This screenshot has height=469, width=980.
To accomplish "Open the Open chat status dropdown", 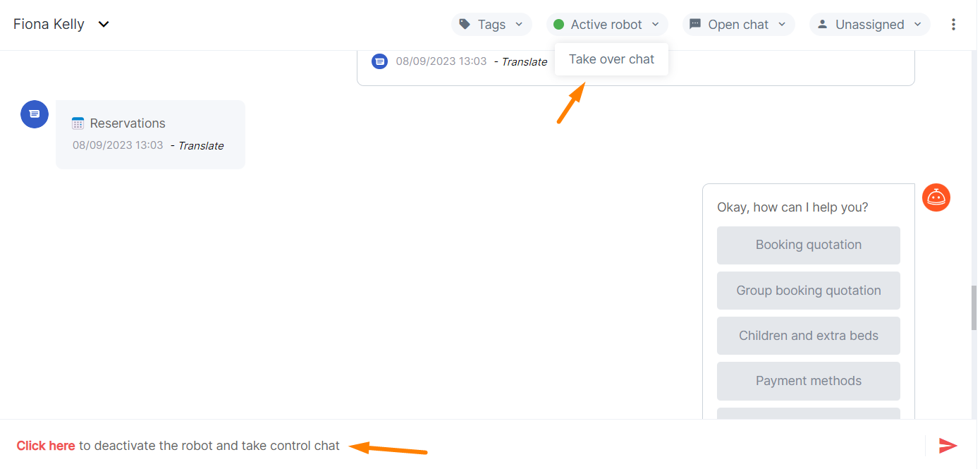I will pos(738,25).
